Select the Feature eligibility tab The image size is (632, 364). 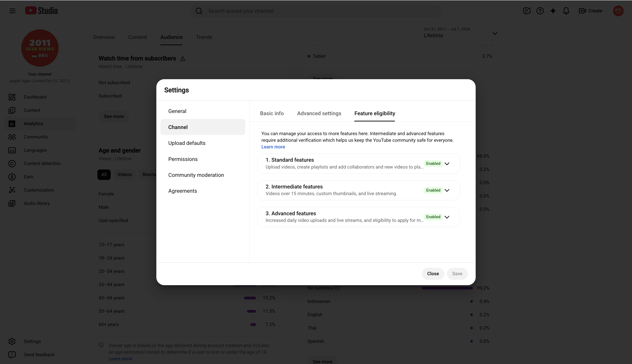point(375,113)
